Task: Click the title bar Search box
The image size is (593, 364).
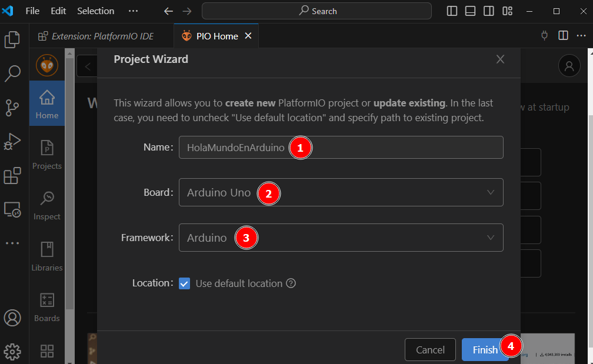Action: pyautogui.click(x=317, y=11)
